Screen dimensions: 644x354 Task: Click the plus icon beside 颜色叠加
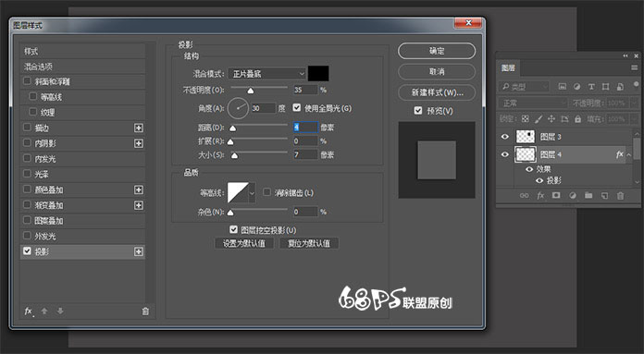[139, 189]
